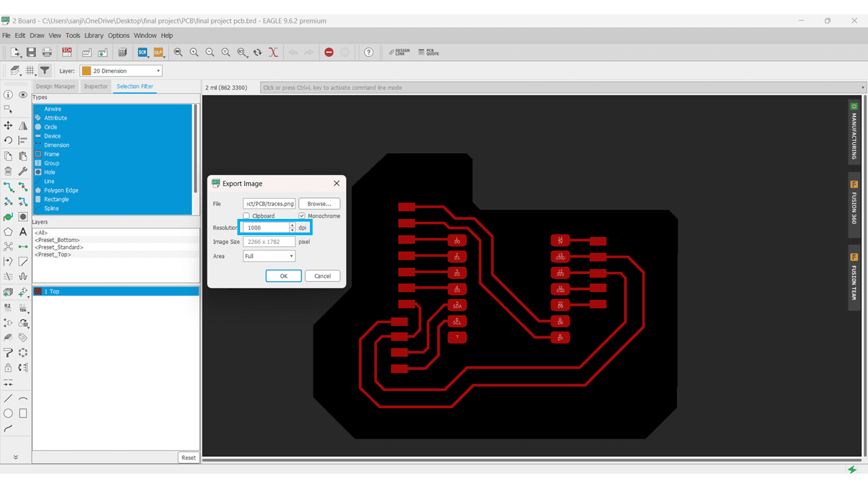
Task: Toggle layer visibility eye icon
Action: (x=23, y=95)
